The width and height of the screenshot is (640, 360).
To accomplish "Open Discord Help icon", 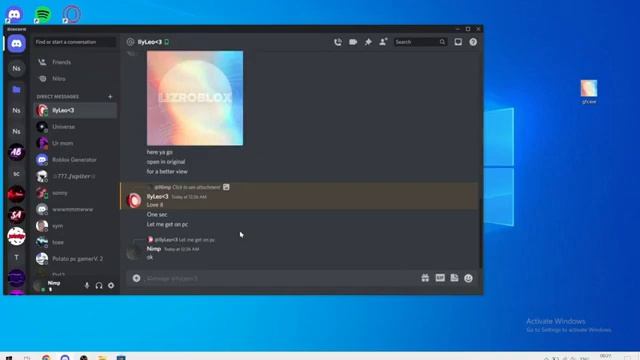I will coord(473,42).
